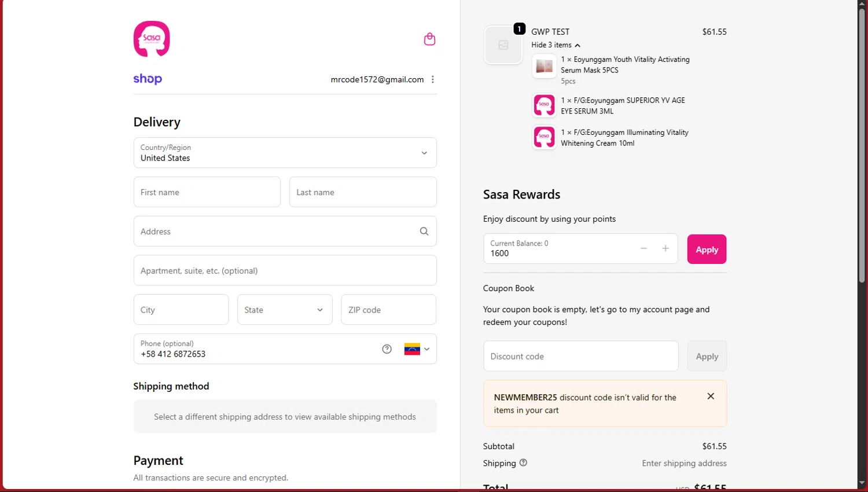
Task: Expand the State dropdown
Action: pyautogui.click(x=285, y=310)
